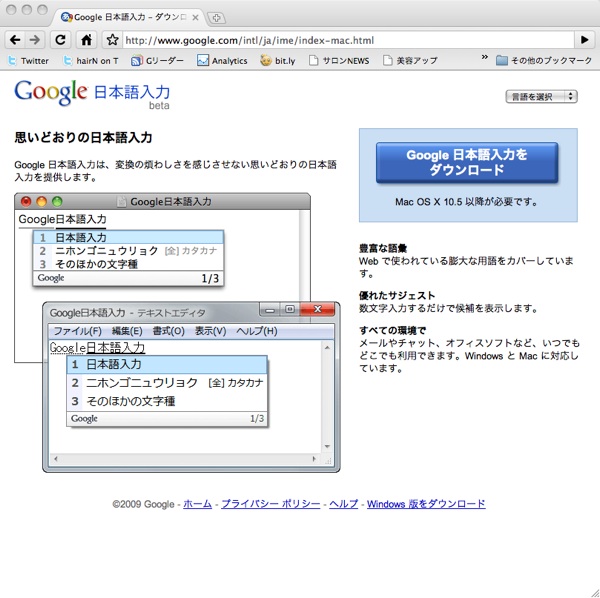The image size is (600, 598).
Task: Click the Google 日本語入力 beta logo
Action: pyautogui.click(x=92, y=94)
